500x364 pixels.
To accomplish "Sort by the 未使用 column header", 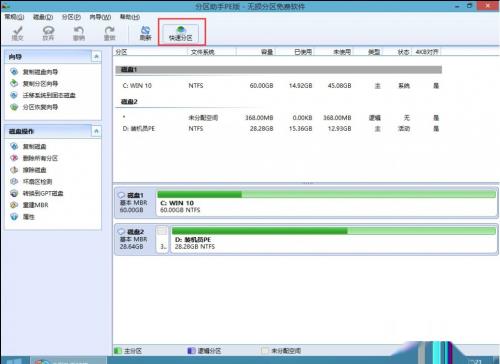I will 334,52.
